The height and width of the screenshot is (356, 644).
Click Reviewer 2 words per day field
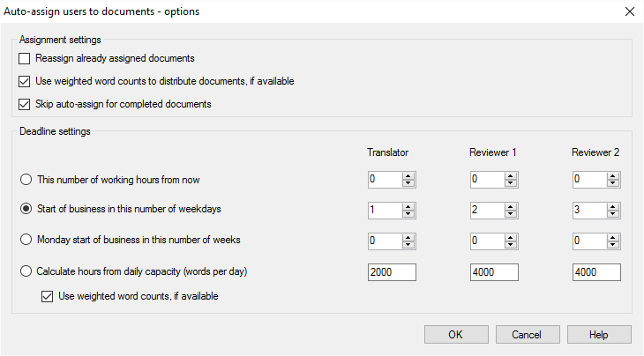pos(595,271)
